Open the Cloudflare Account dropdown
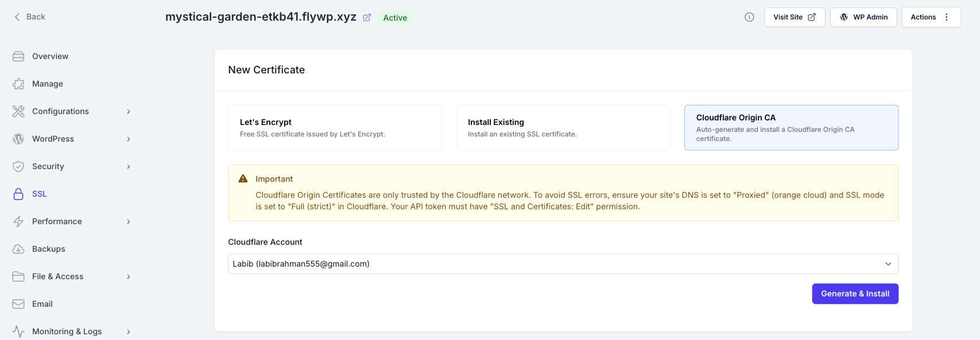Image resolution: width=980 pixels, height=340 pixels. click(563, 264)
